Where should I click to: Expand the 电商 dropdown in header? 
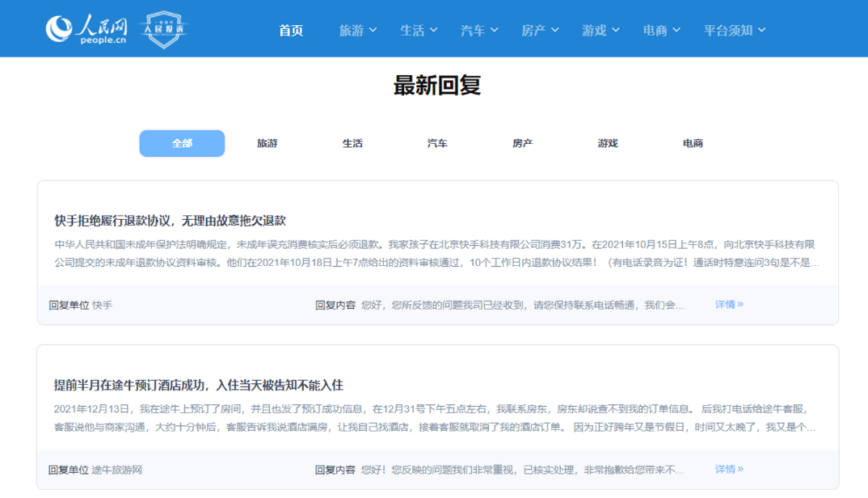click(x=661, y=30)
